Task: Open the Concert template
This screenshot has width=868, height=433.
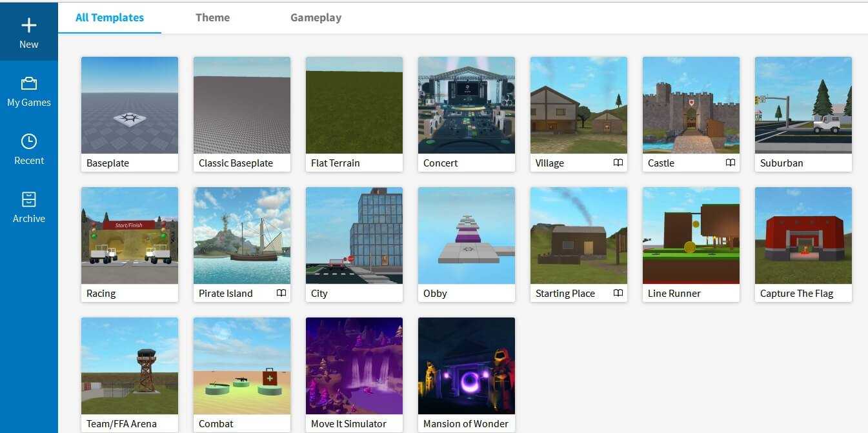Action: (467, 105)
